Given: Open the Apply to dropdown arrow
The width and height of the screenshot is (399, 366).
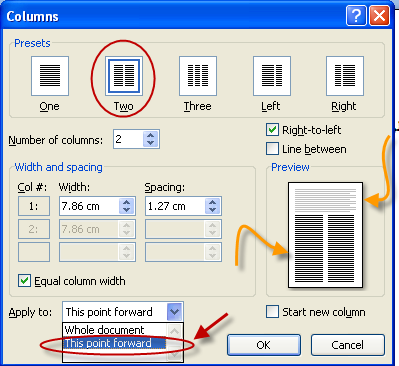Looking at the screenshot, I should [174, 312].
